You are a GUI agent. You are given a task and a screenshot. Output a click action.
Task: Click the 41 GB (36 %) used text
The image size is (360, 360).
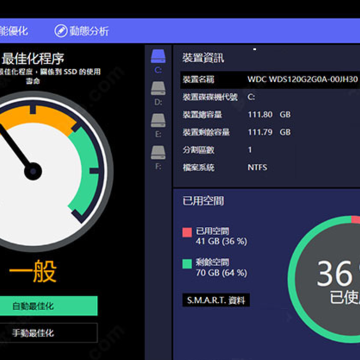tap(222, 241)
